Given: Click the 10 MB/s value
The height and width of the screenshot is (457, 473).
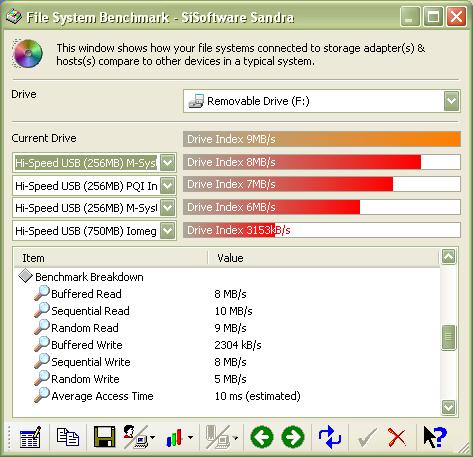Looking at the screenshot, I should point(233,311).
